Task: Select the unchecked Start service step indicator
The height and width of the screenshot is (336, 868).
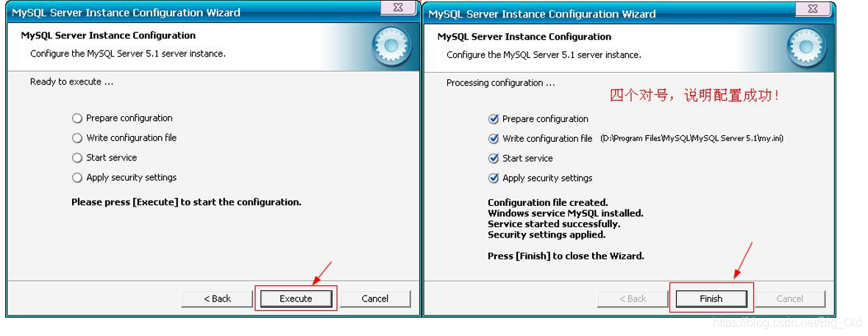Action: (x=77, y=158)
